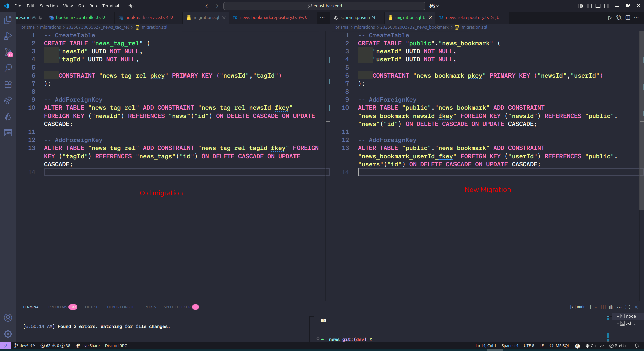
Task: Unpin the pinned res.md tab
Action: click(40, 18)
